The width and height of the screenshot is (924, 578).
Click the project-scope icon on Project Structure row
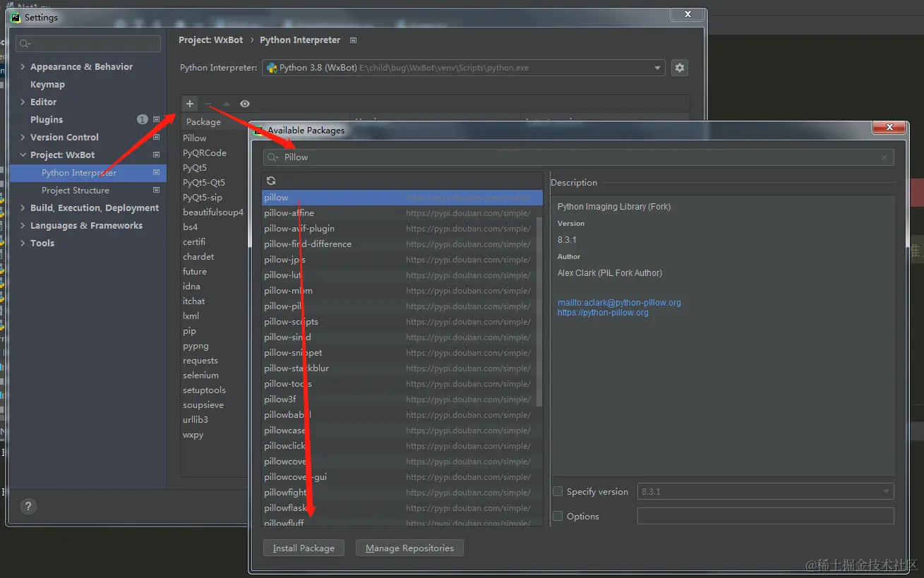pyautogui.click(x=157, y=191)
